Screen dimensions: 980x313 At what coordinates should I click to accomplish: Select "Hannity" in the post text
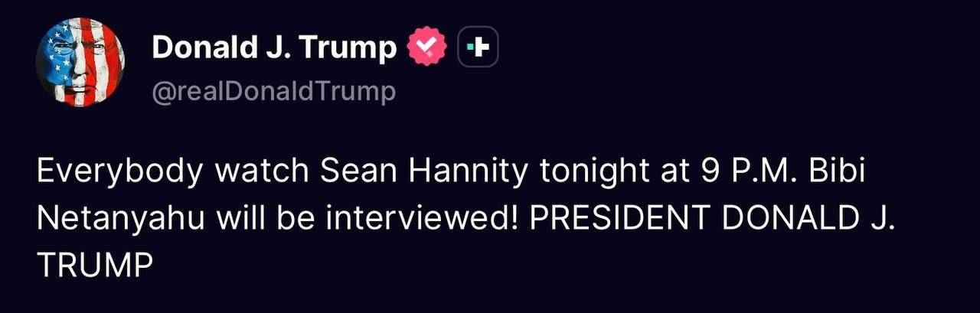tap(471, 171)
